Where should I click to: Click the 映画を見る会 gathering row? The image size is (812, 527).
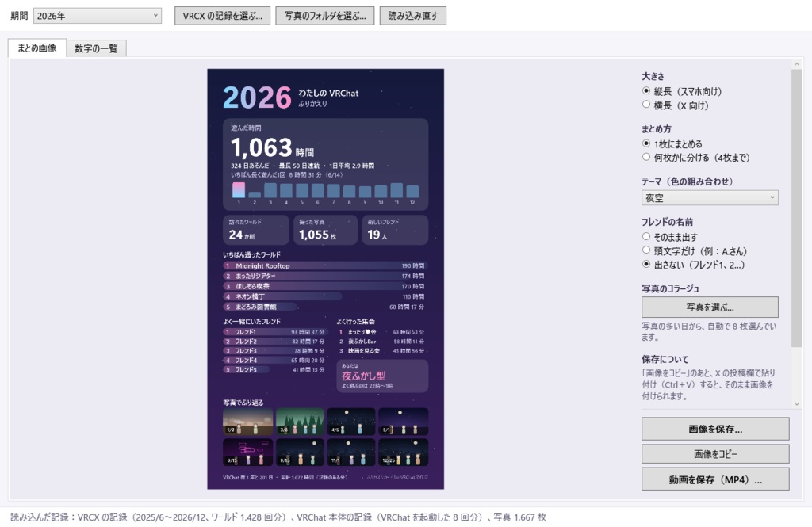pyautogui.click(x=382, y=351)
